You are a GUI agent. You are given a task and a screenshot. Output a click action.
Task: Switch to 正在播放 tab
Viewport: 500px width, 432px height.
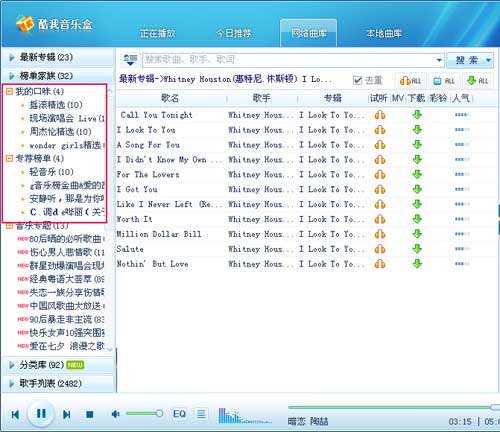(157, 33)
